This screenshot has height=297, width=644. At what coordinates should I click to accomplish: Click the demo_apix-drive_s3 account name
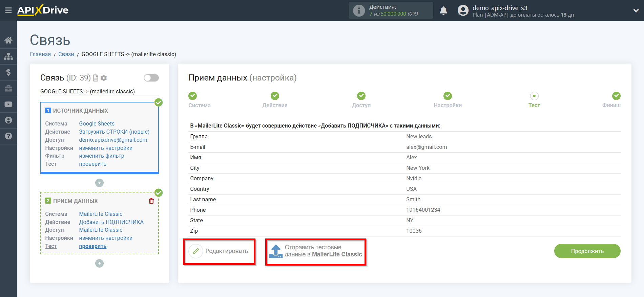click(x=500, y=8)
